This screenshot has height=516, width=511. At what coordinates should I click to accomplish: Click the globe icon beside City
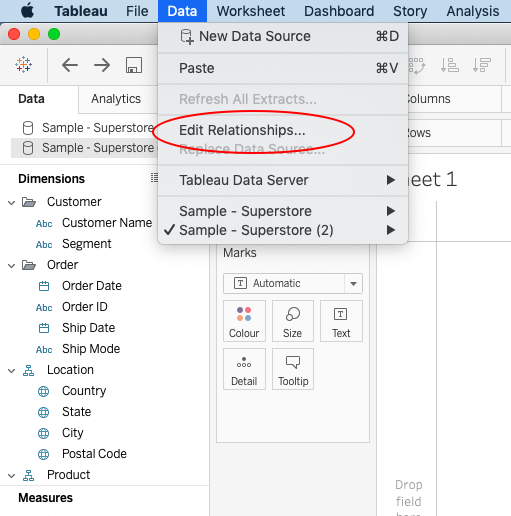click(43, 433)
